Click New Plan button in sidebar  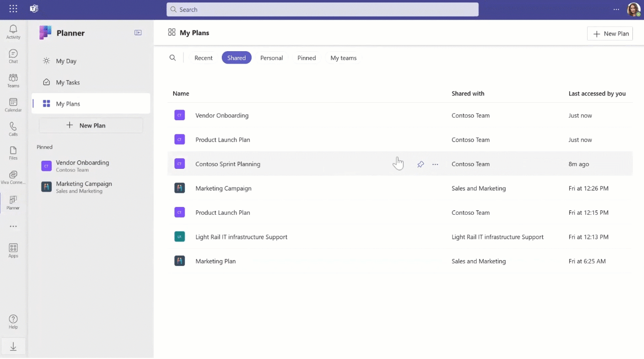[x=91, y=125]
